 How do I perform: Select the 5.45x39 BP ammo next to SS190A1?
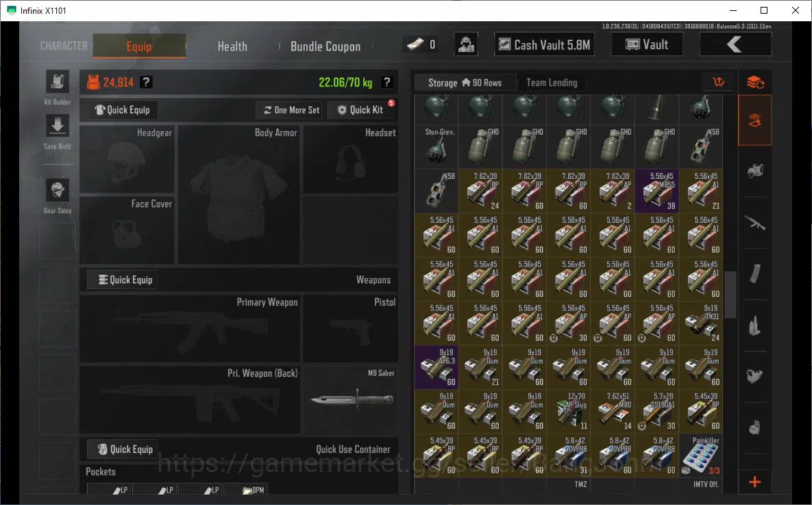coord(701,411)
